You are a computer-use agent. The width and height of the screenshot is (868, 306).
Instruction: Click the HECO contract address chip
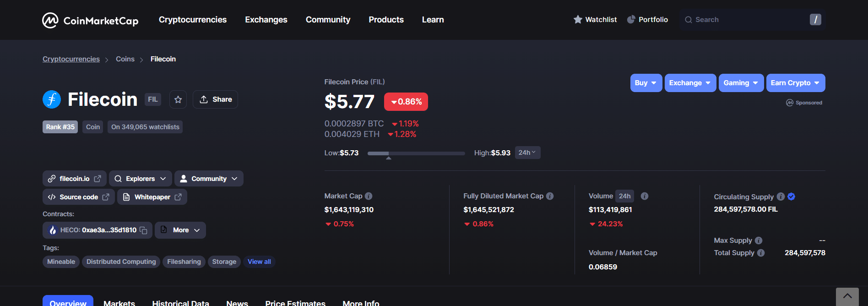tap(98, 230)
